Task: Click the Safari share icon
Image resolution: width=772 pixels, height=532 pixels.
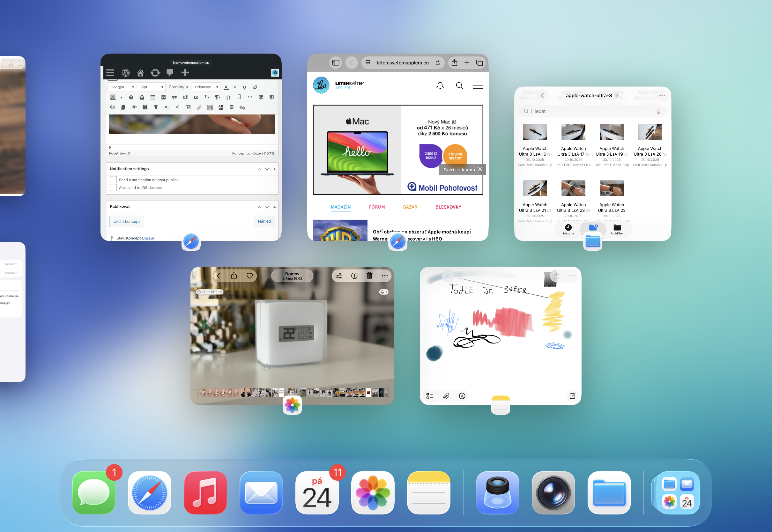Action: (x=454, y=63)
